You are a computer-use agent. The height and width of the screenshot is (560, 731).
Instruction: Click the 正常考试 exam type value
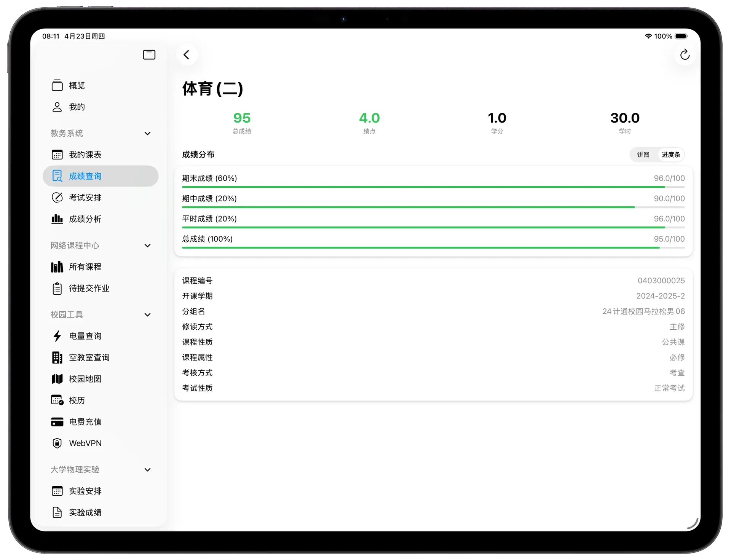(x=669, y=388)
